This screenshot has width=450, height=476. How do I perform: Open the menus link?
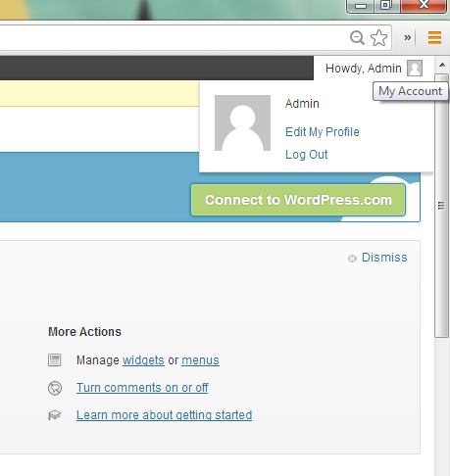200,360
